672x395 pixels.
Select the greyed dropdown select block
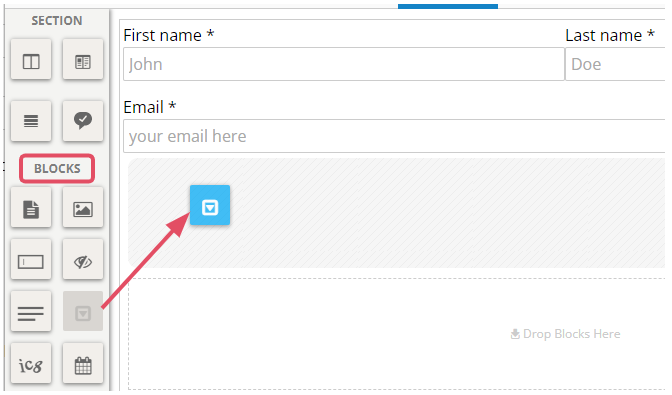tap(83, 311)
